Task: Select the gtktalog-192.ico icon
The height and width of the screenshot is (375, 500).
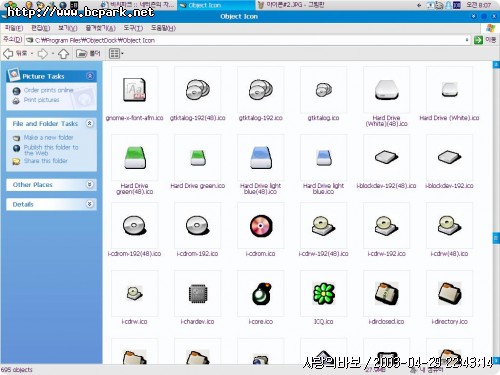Action: (260, 90)
